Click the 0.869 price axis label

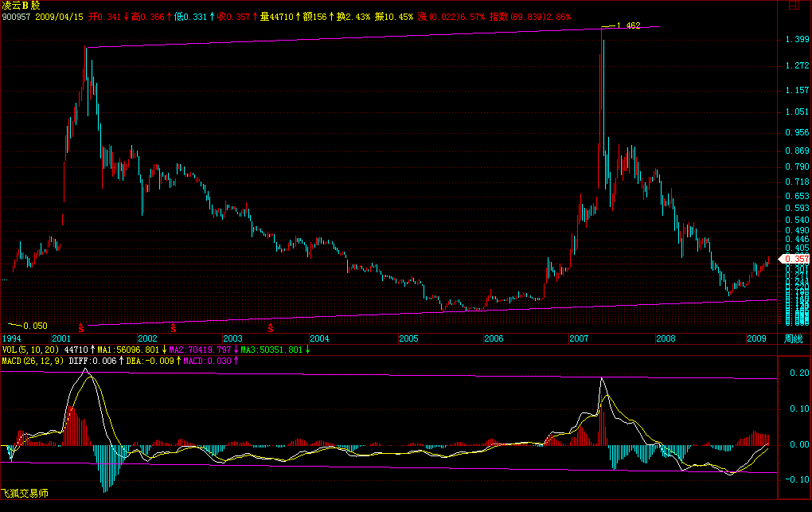pyautogui.click(x=797, y=150)
